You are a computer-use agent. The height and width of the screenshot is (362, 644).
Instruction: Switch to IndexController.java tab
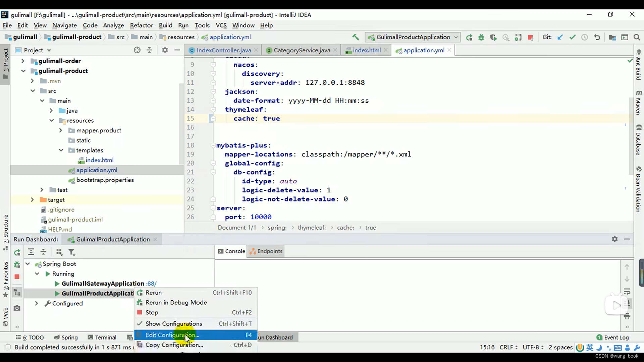224,50
